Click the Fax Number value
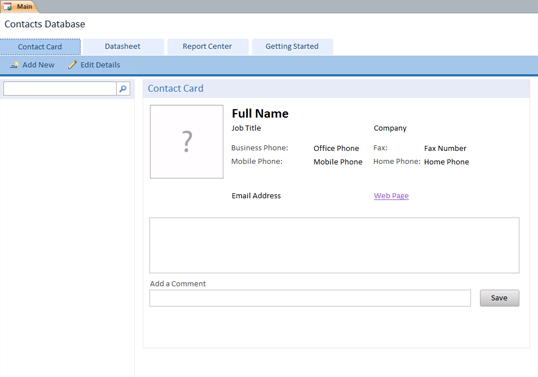The image size is (538, 377). (445, 148)
